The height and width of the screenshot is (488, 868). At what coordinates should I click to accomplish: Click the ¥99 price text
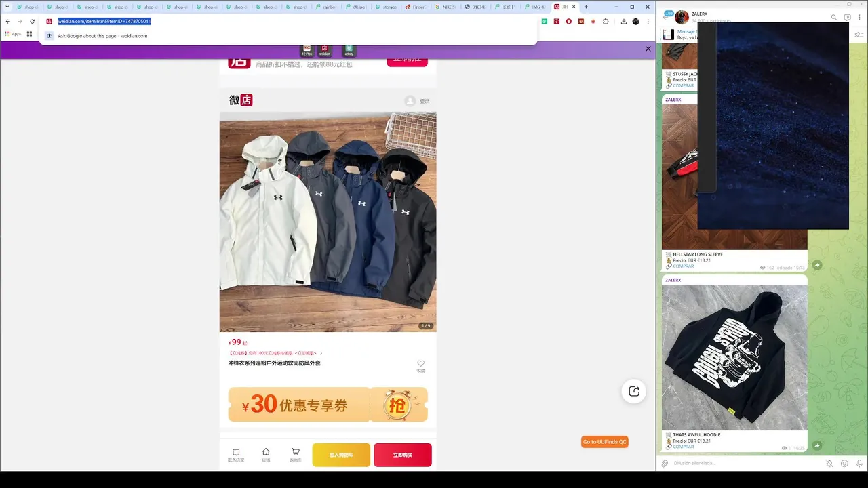pyautogui.click(x=237, y=342)
